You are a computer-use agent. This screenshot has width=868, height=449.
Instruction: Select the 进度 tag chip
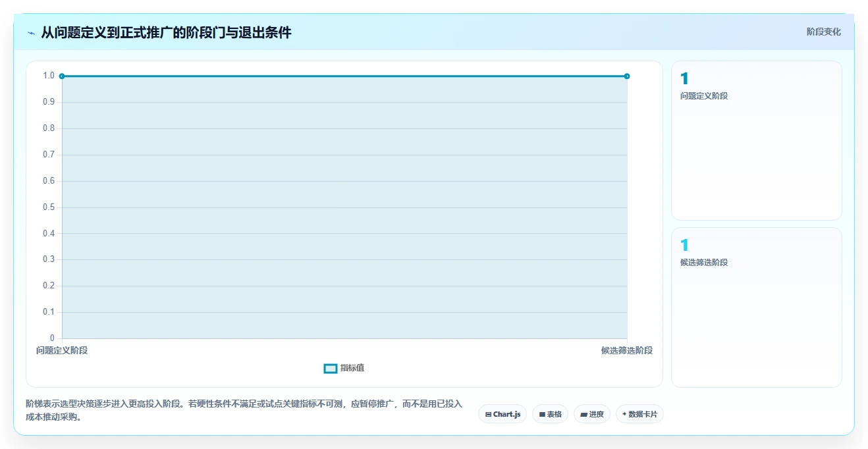[592, 414]
